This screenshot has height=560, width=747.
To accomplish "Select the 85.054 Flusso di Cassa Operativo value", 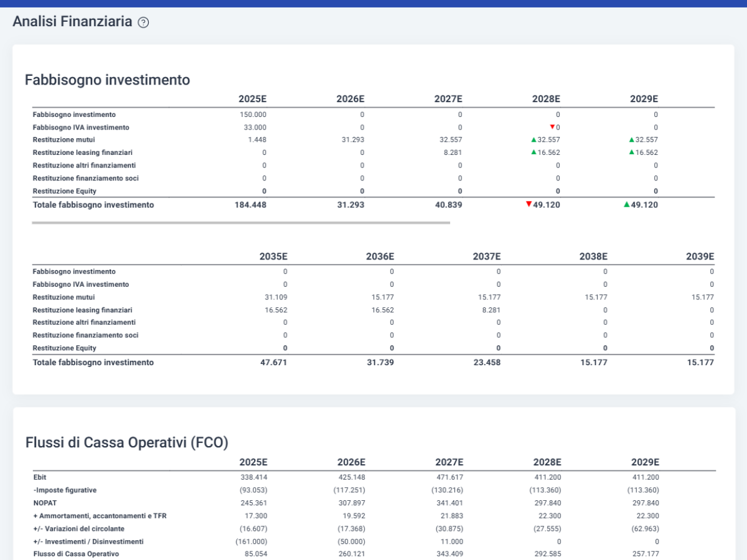I will [x=256, y=554].
